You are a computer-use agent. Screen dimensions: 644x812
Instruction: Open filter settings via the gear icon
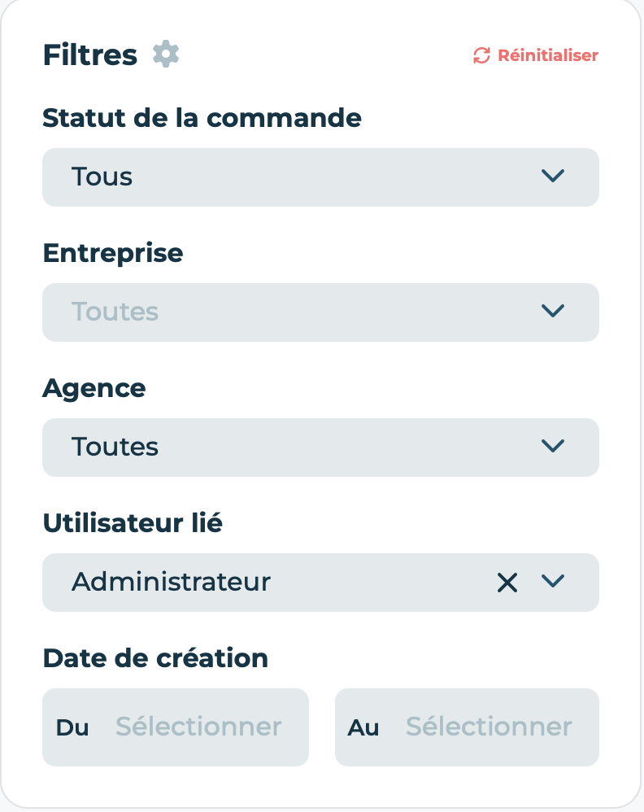coord(166,54)
